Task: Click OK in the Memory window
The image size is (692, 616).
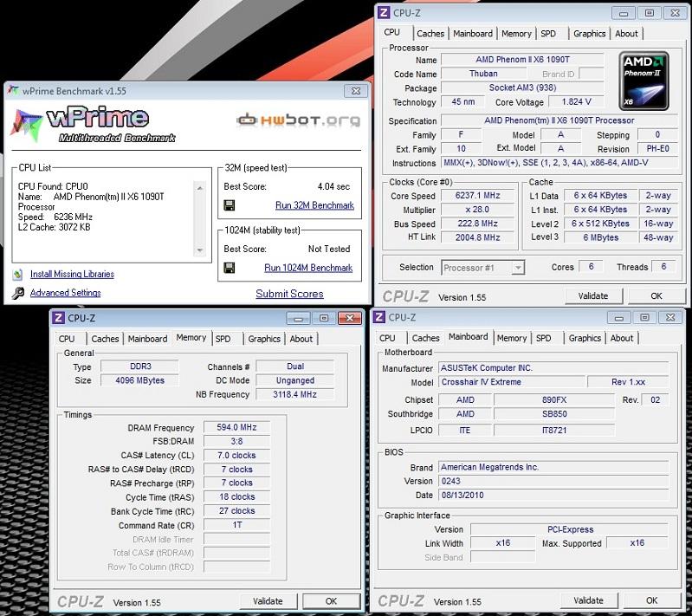Action: click(x=331, y=601)
